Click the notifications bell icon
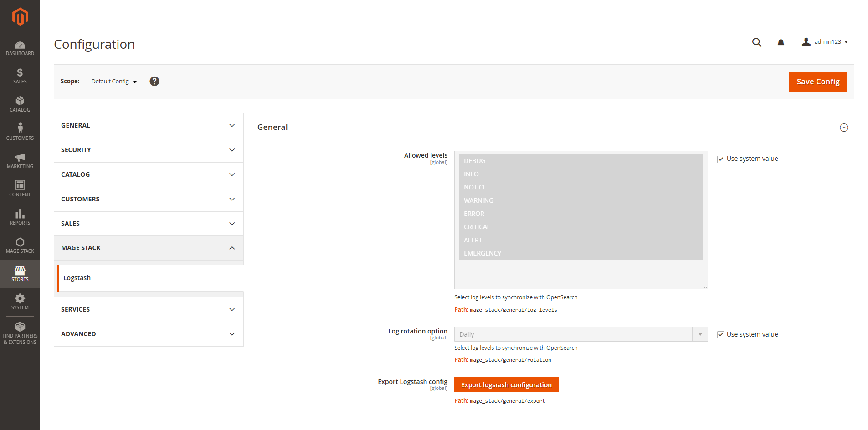The width and height of the screenshot is (868, 430). (781, 42)
